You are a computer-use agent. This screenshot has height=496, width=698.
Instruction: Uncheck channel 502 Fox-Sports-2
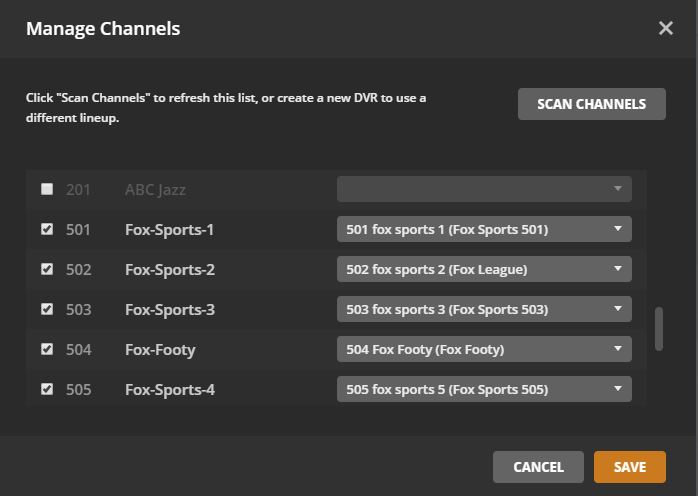47,269
